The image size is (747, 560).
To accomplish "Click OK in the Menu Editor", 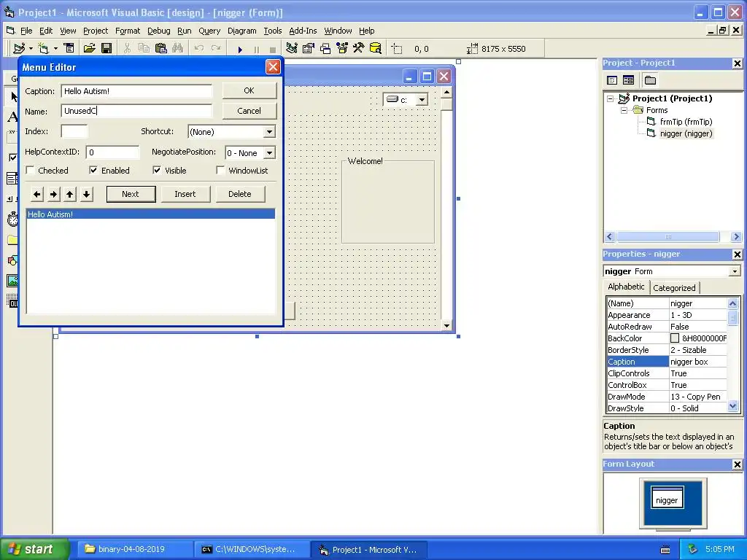I will (x=249, y=90).
